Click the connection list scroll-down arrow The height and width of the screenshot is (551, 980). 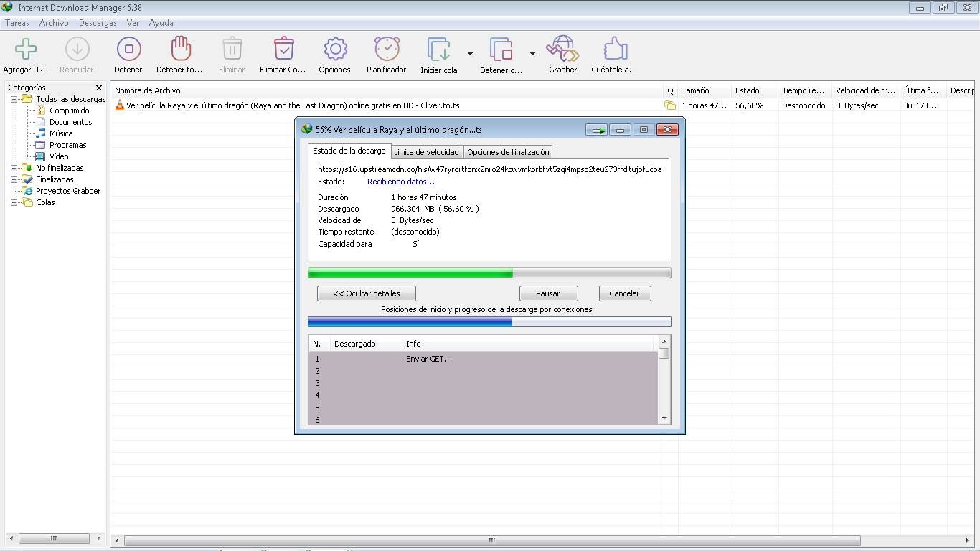point(664,418)
